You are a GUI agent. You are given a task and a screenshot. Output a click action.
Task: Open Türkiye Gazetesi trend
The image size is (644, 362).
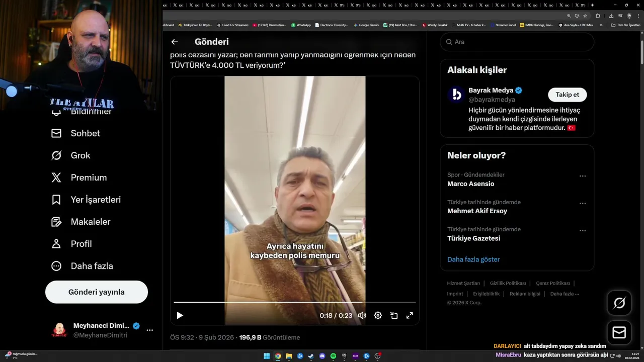click(x=473, y=238)
